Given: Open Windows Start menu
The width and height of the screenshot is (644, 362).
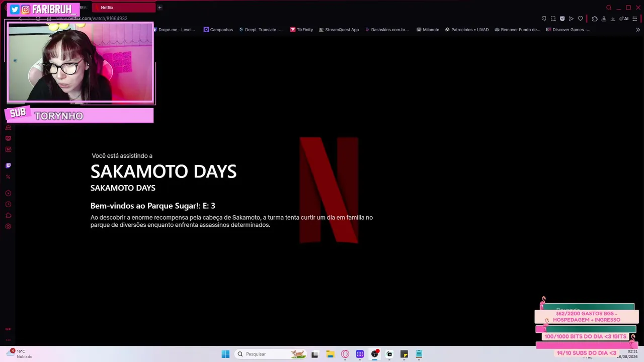Looking at the screenshot, I should (x=225, y=354).
